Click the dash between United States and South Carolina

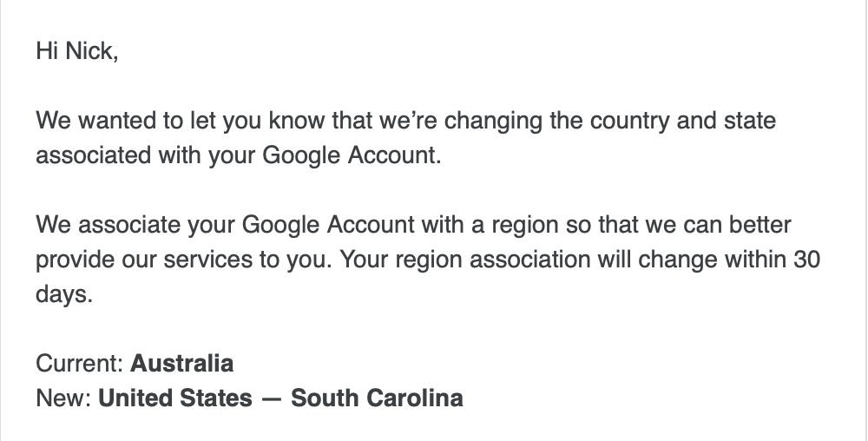click(x=271, y=398)
